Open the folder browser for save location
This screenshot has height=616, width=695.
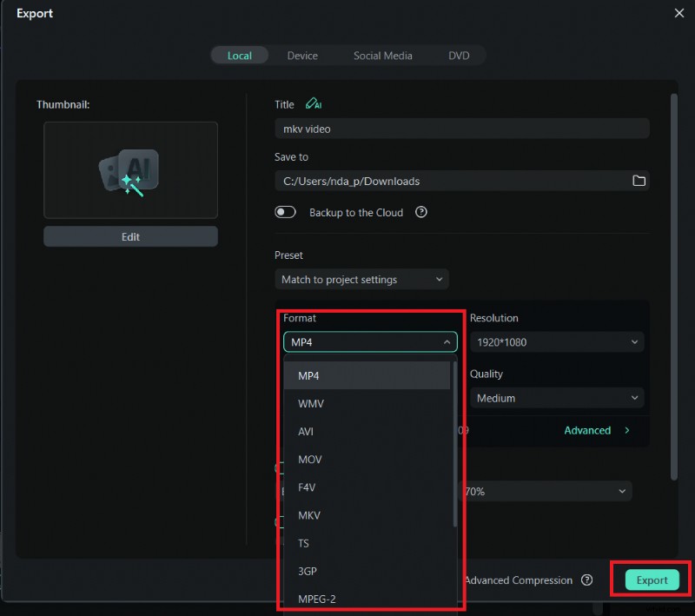(639, 181)
